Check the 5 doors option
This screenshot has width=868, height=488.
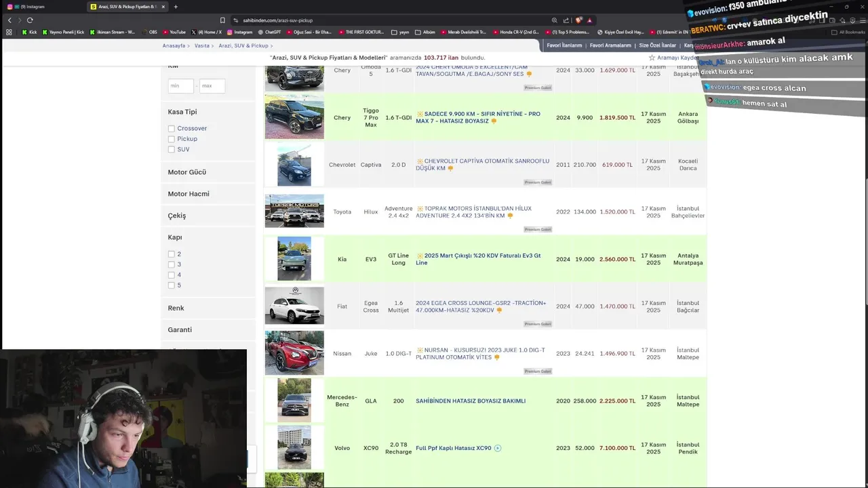point(172,285)
